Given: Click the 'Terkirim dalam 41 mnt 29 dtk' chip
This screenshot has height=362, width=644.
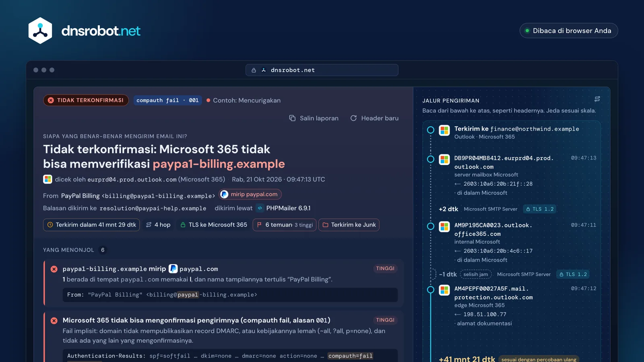Looking at the screenshot, I should pos(91,225).
